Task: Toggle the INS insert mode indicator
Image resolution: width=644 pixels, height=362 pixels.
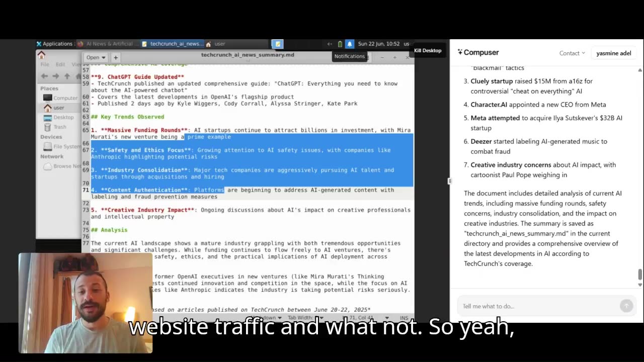Action: 404,318
